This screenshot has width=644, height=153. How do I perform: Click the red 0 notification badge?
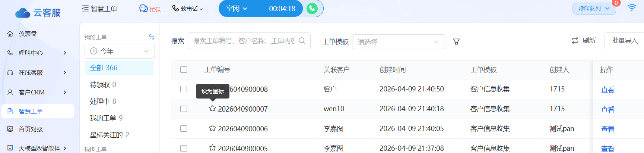click(616, 3)
